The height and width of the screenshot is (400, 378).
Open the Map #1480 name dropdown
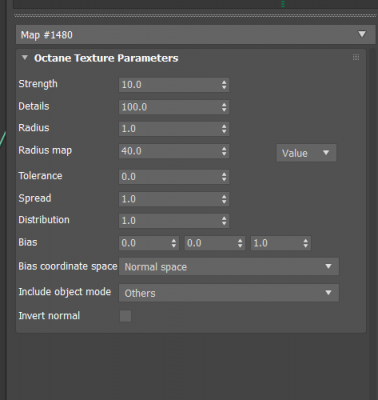tap(195, 35)
